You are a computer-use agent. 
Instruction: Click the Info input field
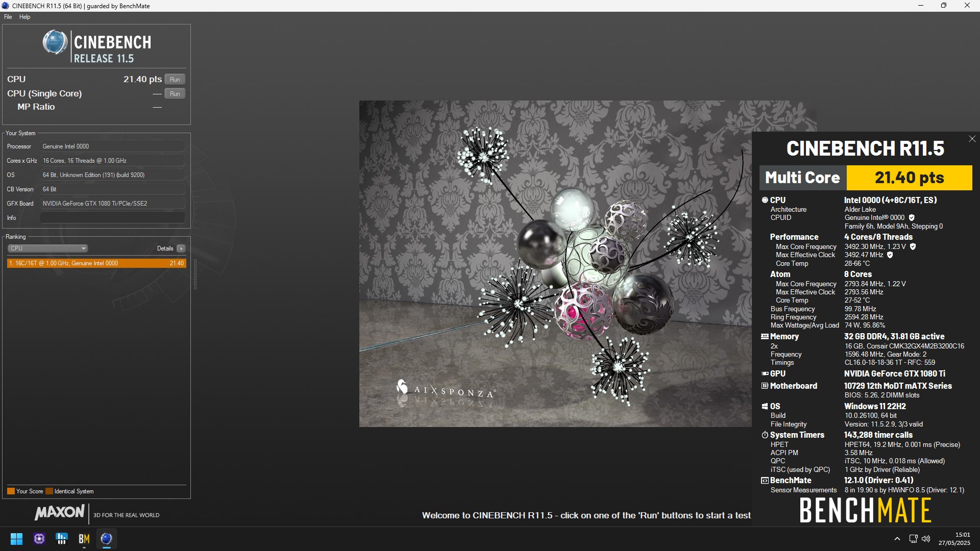point(112,218)
